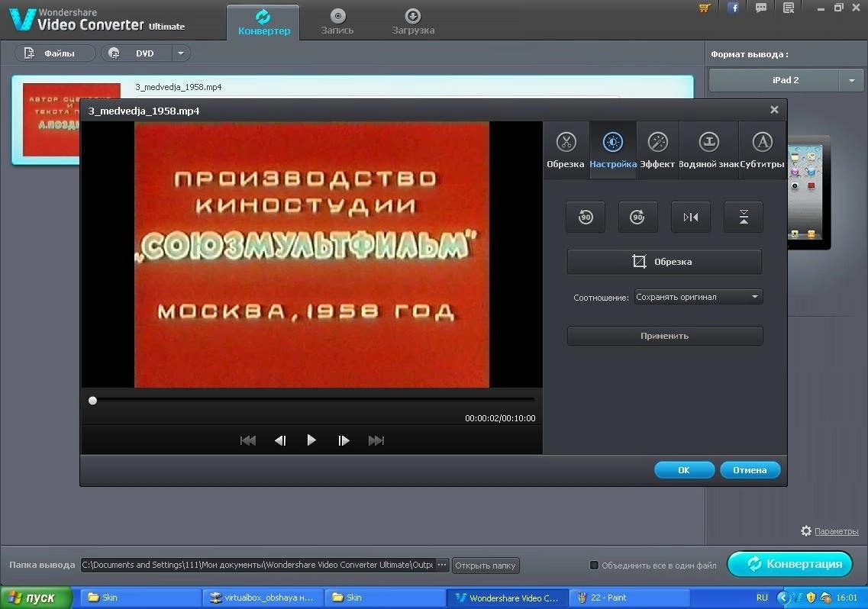Image resolution: width=868 pixels, height=609 pixels.
Task: Open the Водяной знак watermark tab
Action: point(708,150)
